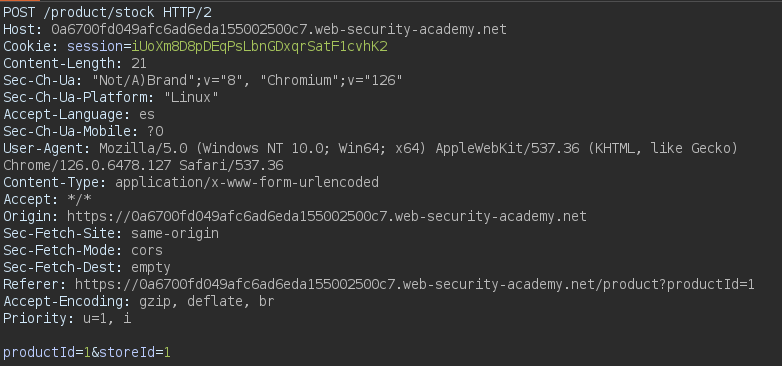The height and width of the screenshot is (366, 782).
Task: Click the Content-Type application/x-www-form-urlencoded value
Action: (x=247, y=182)
